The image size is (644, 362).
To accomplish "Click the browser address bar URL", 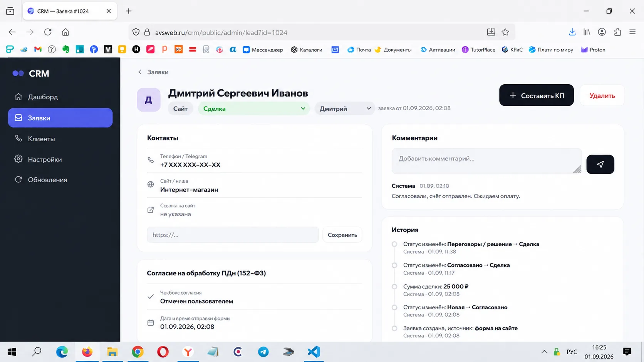I will point(221,33).
